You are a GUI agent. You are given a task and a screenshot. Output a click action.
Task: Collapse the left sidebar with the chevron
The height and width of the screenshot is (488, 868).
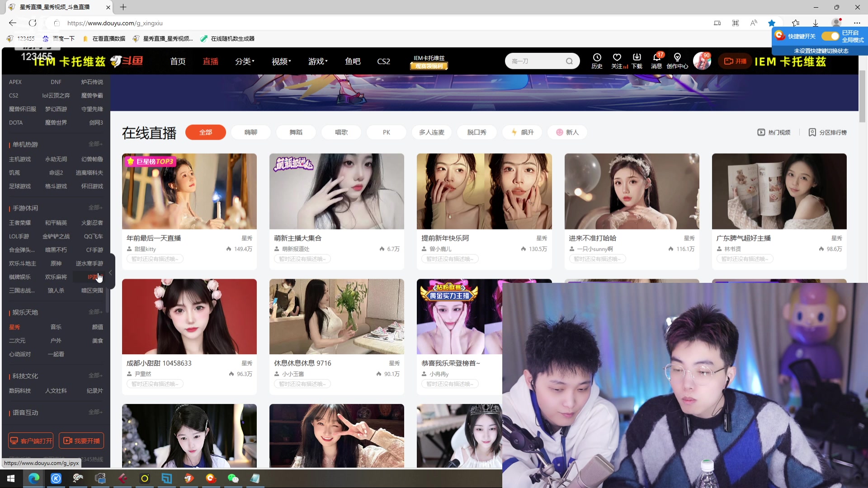coord(110,272)
